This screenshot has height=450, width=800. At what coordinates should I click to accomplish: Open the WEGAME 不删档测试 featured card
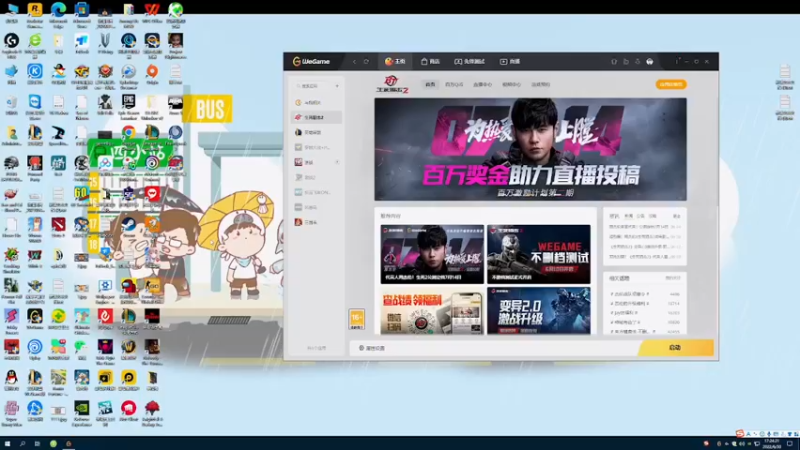click(539, 254)
